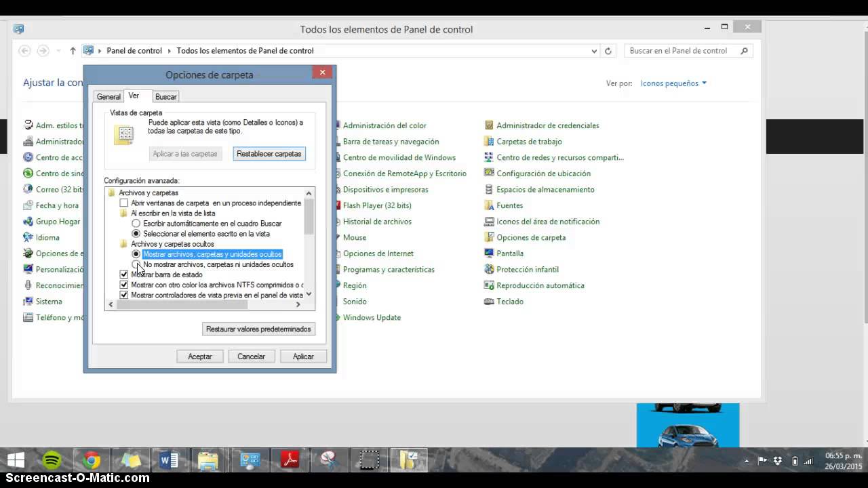
Task: Open Opciones de carpeta in Control Panel list
Action: pos(525,237)
